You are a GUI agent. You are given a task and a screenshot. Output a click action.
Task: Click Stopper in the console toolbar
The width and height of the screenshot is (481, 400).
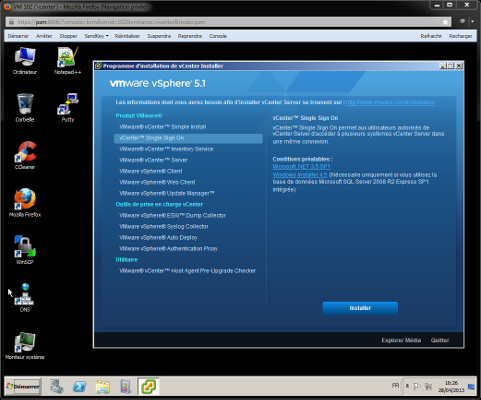[x=68, y=36]
